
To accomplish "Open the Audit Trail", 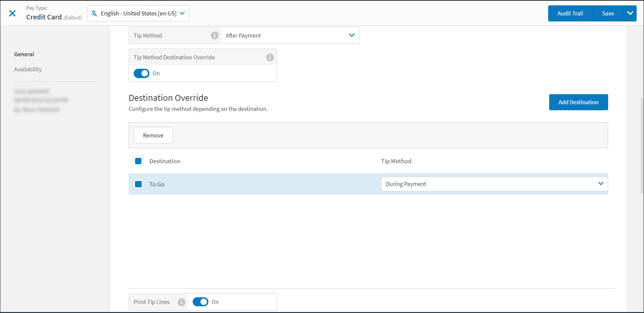I will coord(570,13).
